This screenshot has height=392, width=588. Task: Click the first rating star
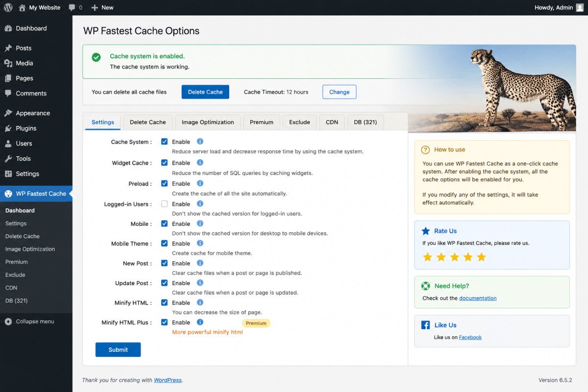[x=428, y=257]
